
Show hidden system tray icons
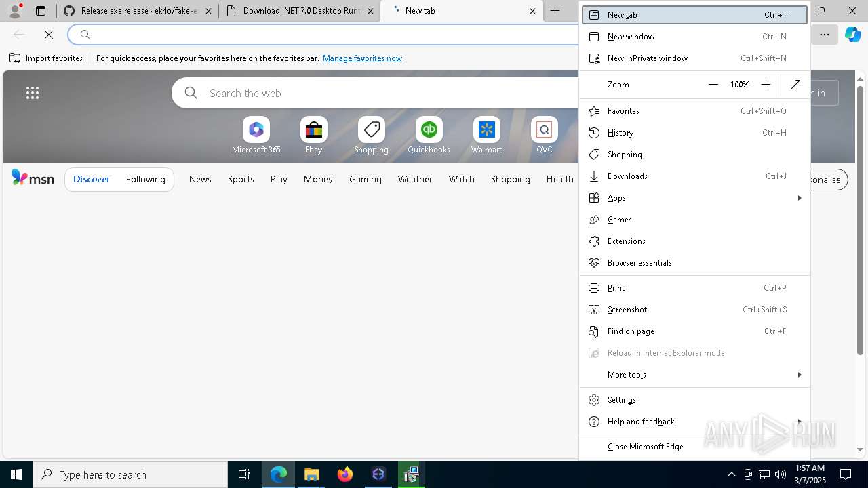pos(731,474)
